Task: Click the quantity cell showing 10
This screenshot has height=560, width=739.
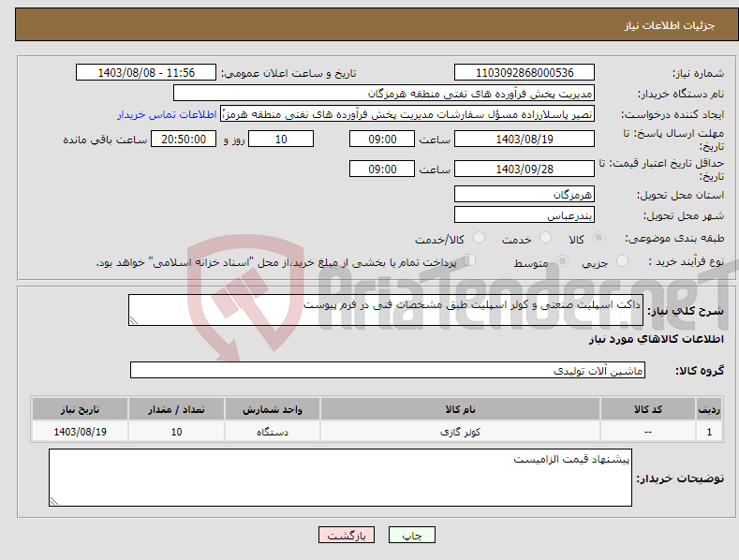Action: [x=176, y=432]
